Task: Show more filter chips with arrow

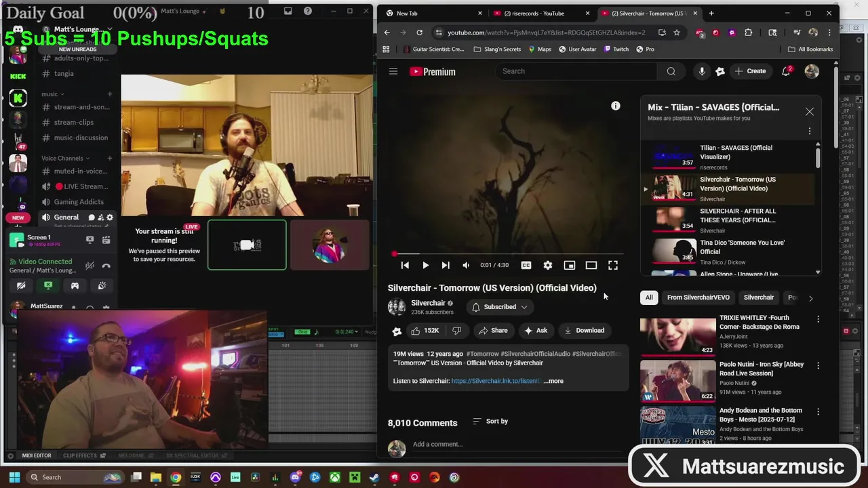Action: (810, 298)
